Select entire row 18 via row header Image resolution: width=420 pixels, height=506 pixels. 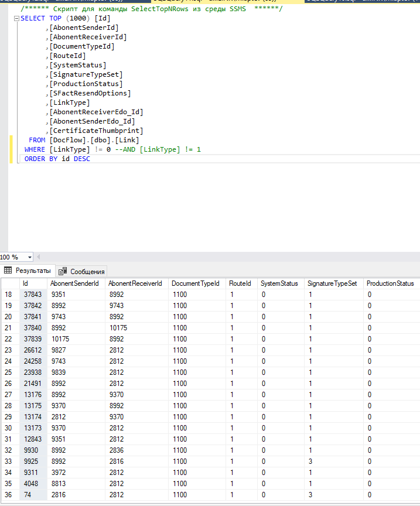coord(9,295)
